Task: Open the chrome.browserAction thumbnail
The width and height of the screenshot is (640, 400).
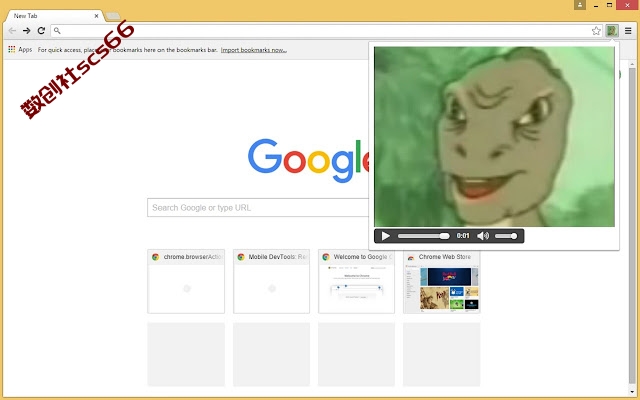Action: point(186,282)
